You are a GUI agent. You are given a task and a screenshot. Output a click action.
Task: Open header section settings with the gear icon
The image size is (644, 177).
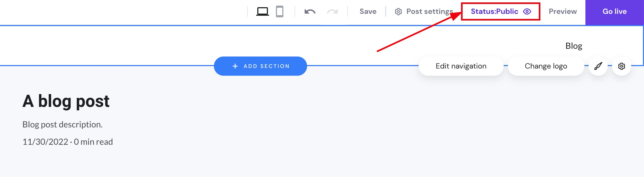(622, 66)
